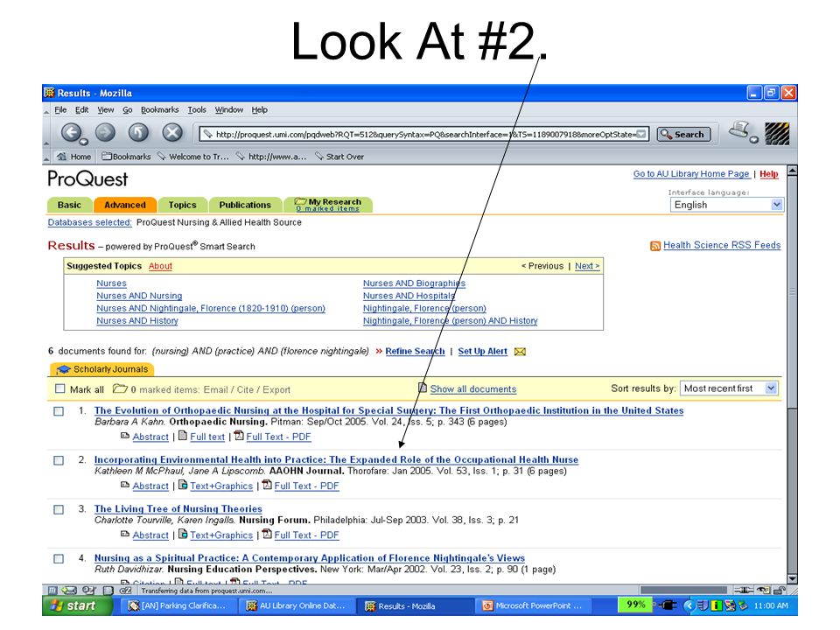Open the Back button history arrow

[x=84, y=142]
